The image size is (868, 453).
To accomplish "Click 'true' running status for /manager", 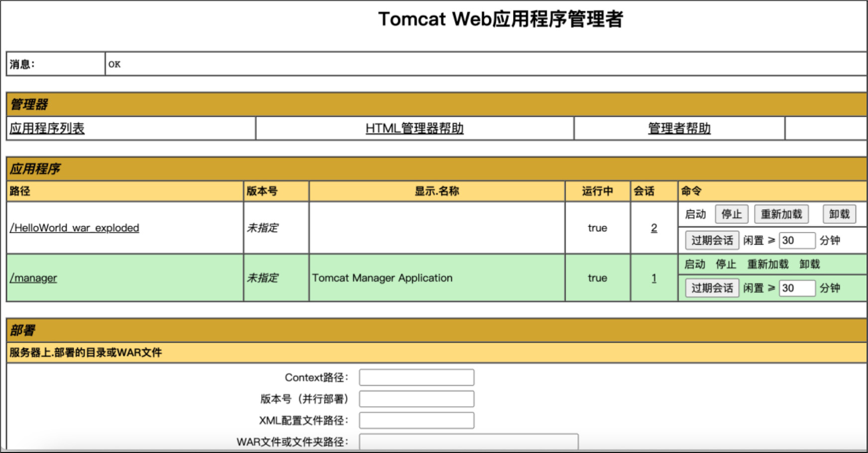I will tap(597, 278).
